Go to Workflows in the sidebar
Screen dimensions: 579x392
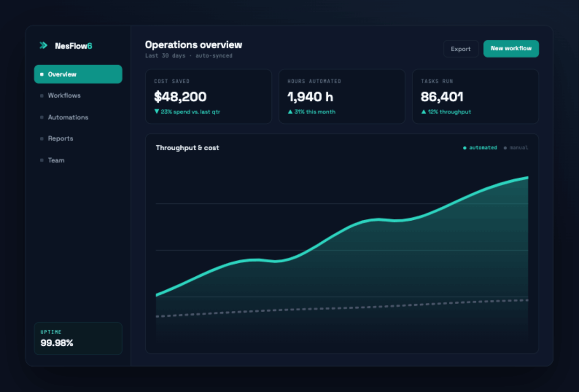click(x=78, y=96)
